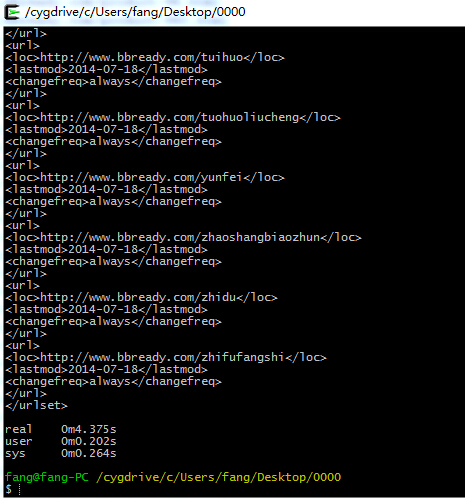The image size is (465, 499).
Task: Click the tuihuo URL line
Action: [x=145, y=57]
